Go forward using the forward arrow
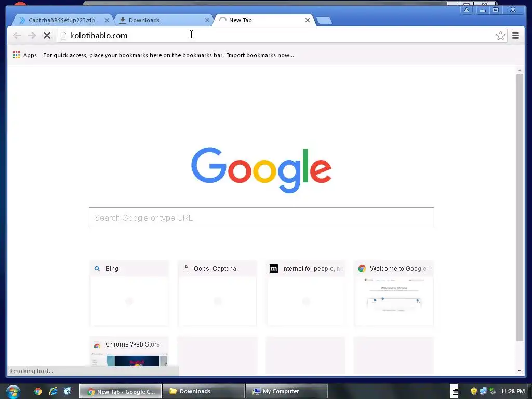 [x=32, y=36]
